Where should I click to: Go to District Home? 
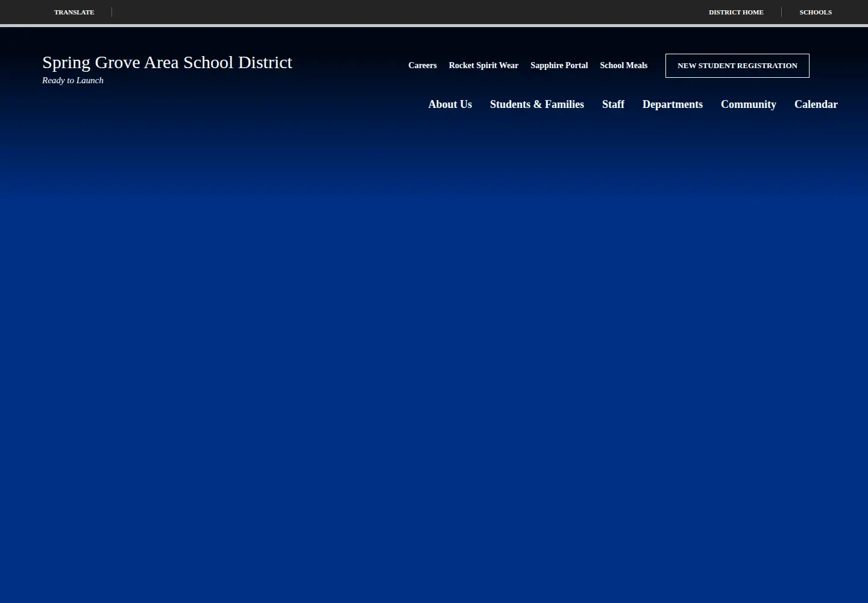click(x=736, y=12)
